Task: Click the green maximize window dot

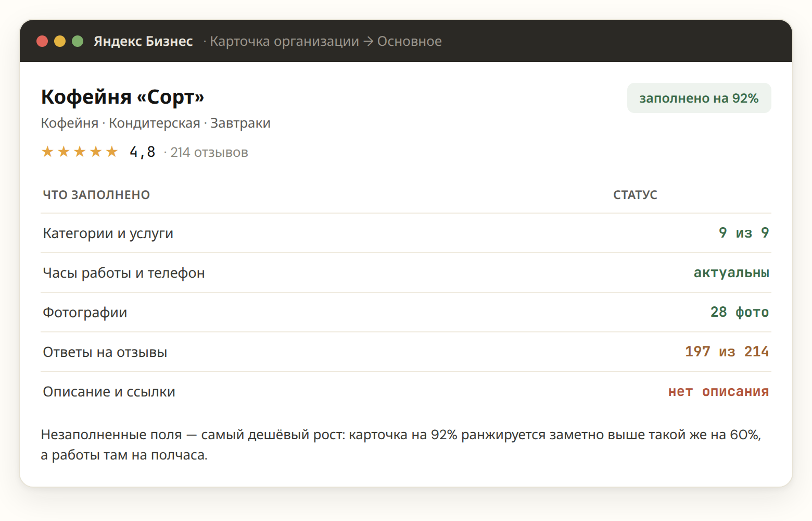Action: pyautogui.click(x=78, y=41)
